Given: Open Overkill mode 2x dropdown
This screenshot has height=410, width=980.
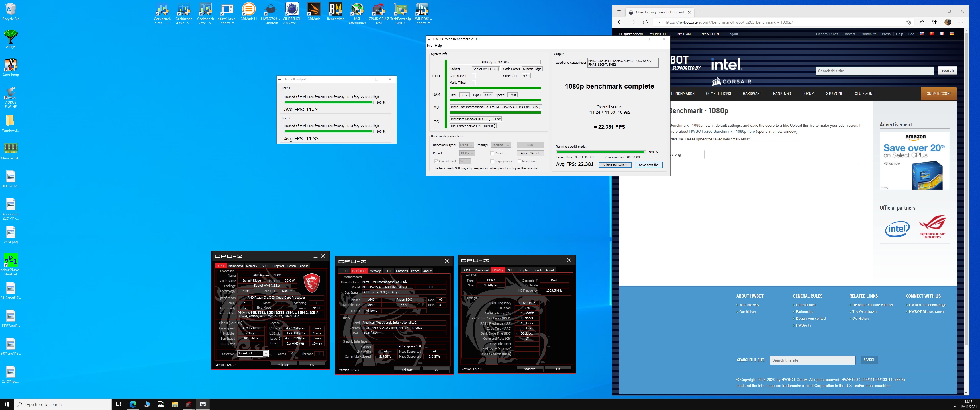Looking at the screenshot, I should [465, 161].
